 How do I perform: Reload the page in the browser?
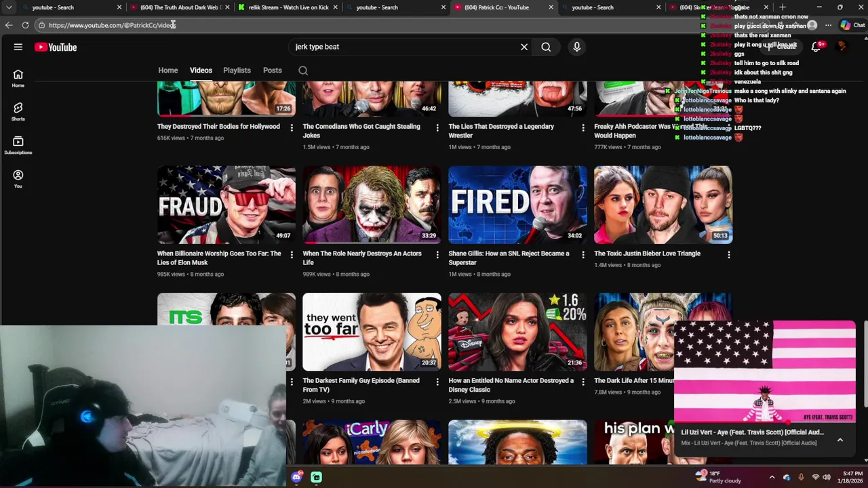coord(25,25)
